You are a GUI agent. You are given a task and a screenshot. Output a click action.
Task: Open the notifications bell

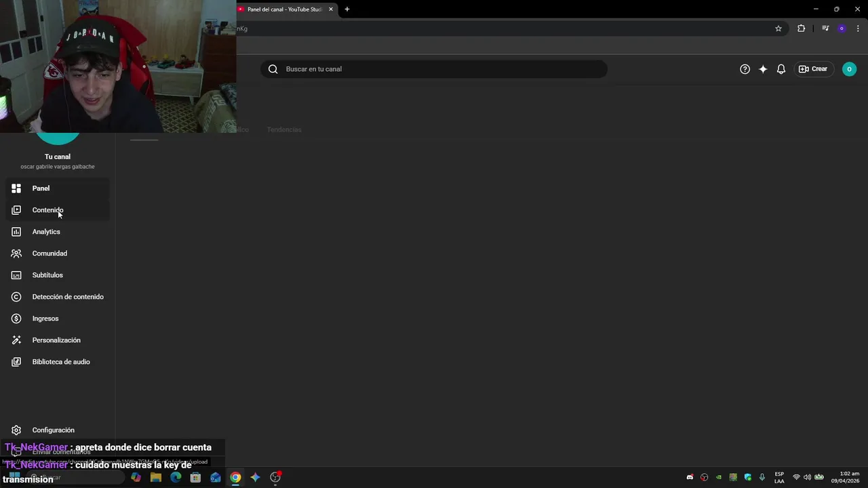pos(781,69)
